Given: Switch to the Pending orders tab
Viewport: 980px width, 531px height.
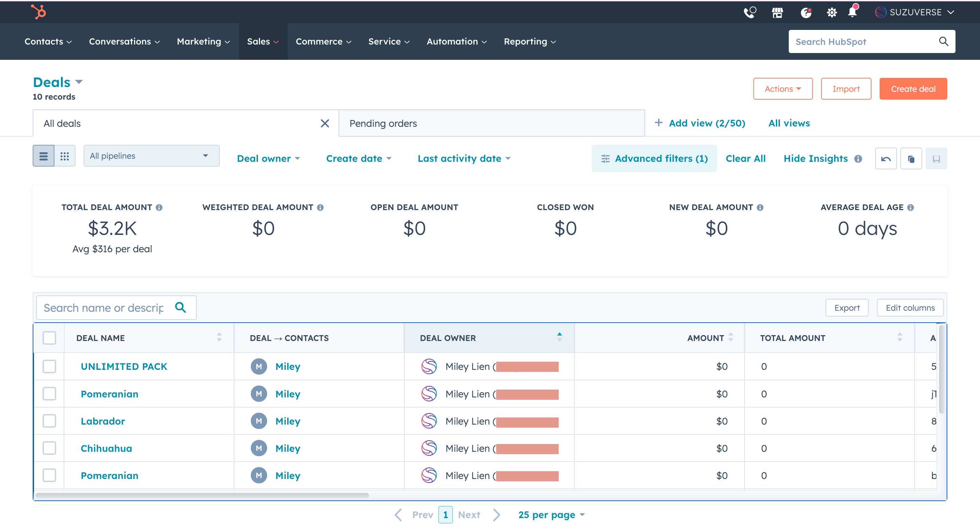Looking at the screenshot, I should point(383,123).
